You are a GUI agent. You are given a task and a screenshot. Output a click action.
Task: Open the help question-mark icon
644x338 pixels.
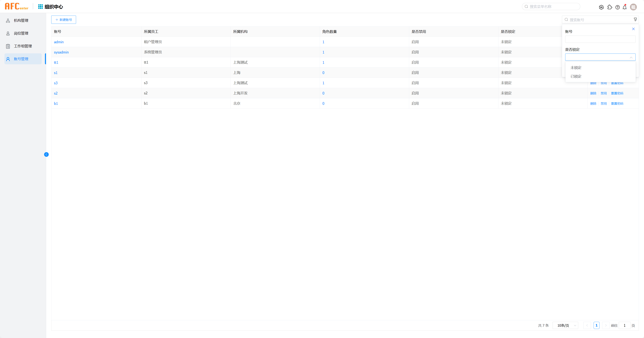(x=618, y=7)
